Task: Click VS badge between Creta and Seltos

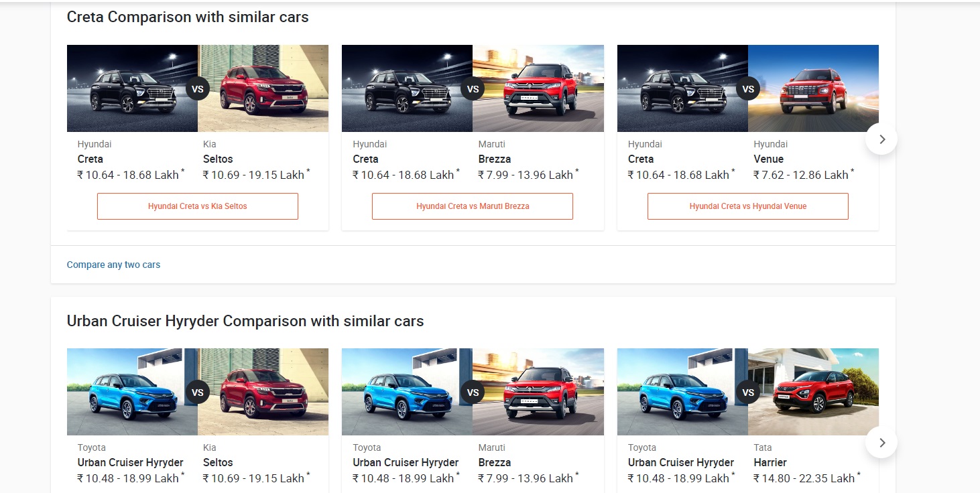Action: (x=198, y=88)
